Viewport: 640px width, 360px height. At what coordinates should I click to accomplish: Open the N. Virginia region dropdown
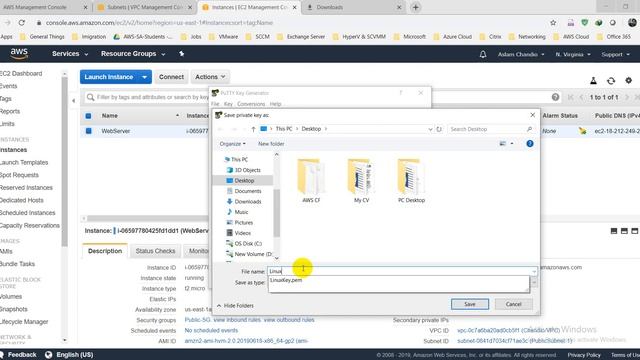coord(573,54)
